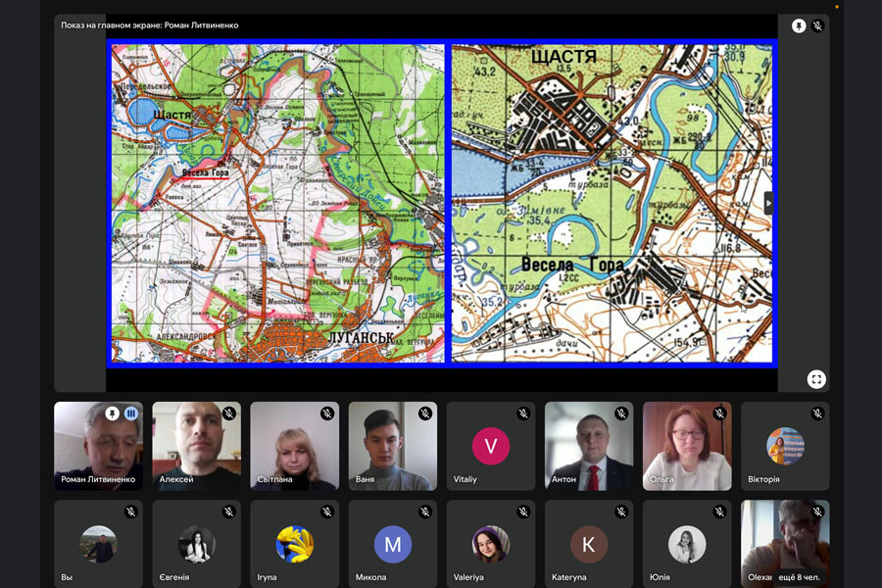Click the name label 'Ваня'
This screenshot has height=588, width=882.
click(365, 479)
